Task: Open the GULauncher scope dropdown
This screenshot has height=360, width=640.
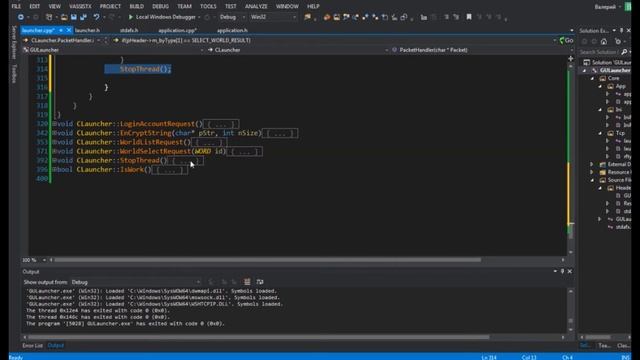Action: click(113, 50)
